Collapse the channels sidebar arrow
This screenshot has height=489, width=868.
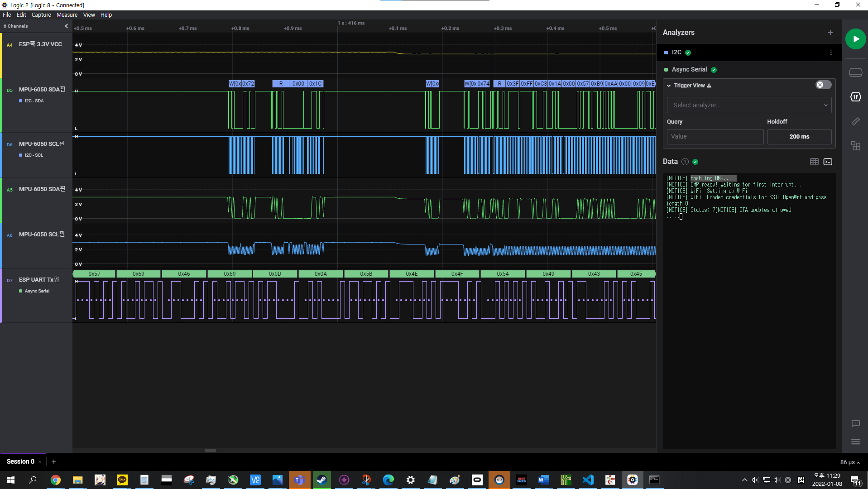[x=67, y=26]
